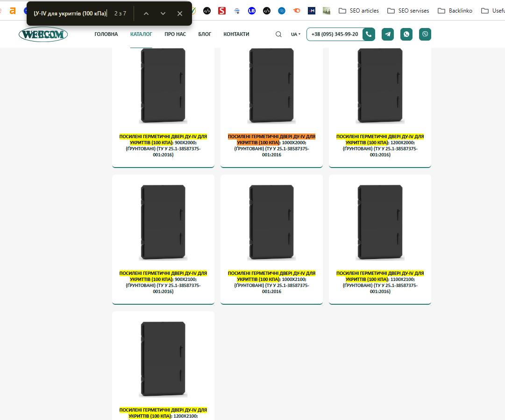Click the site search magnifier icon
Screen dimensions: 505x420
[278, 34]
